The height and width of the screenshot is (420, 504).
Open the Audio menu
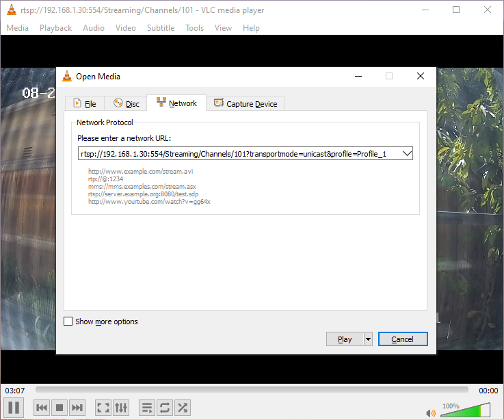(94, 28)
